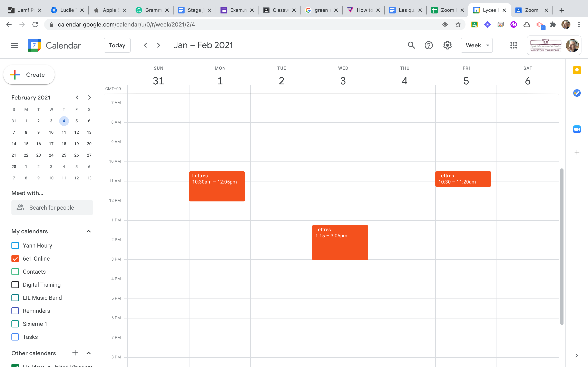Check the LIL Music Band calendar
The height and width of the screenshot is (367, 588).
coord(15,298)
